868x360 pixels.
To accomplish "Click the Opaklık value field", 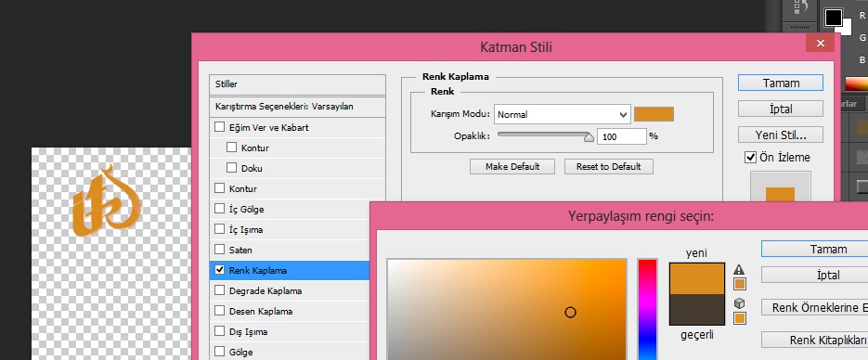I will (x=622, y=136).
